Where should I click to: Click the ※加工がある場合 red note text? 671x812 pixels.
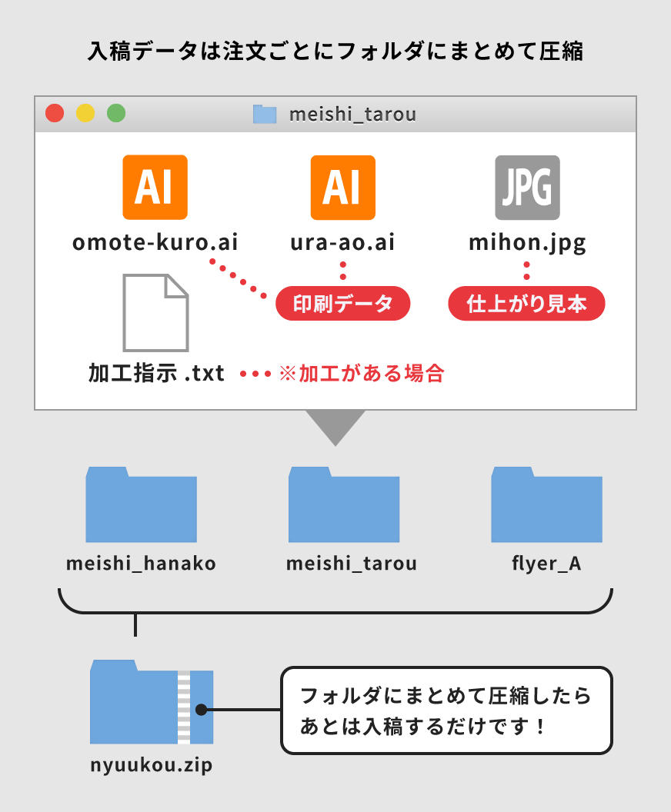(361, 374)
